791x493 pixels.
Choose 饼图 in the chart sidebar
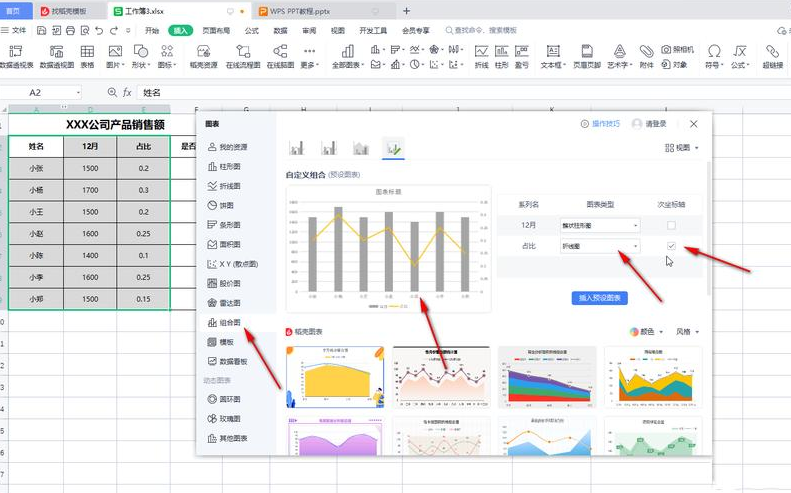[221, 205]
